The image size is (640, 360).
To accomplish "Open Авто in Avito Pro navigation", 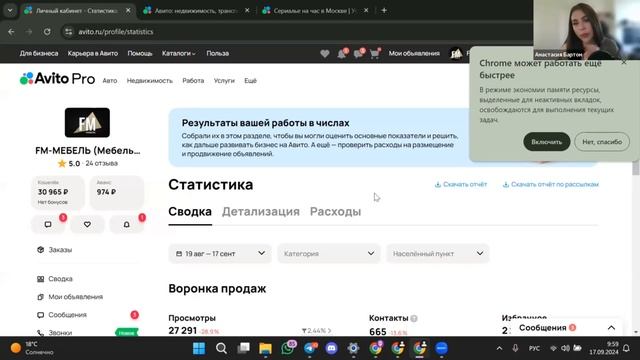I will pyautogui.click(x=109, y=81).
